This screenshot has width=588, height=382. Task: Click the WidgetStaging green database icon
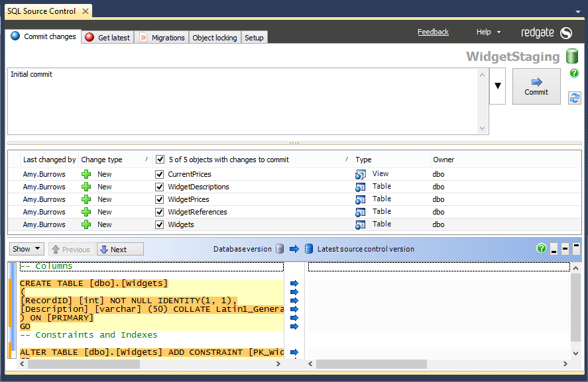point(572,56)
